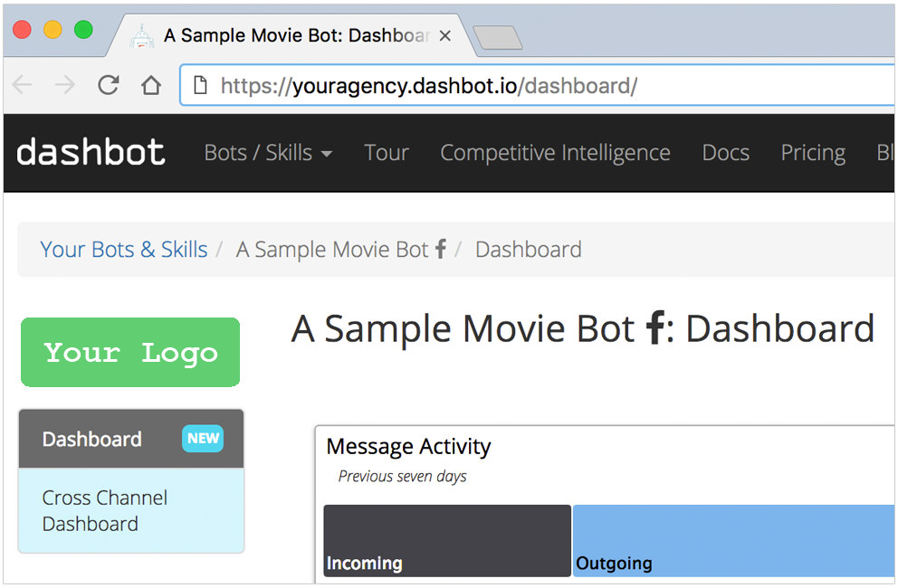Click the Facebook icon in page heading
This screenshot has width=898, height=588.
coord(655,327)
